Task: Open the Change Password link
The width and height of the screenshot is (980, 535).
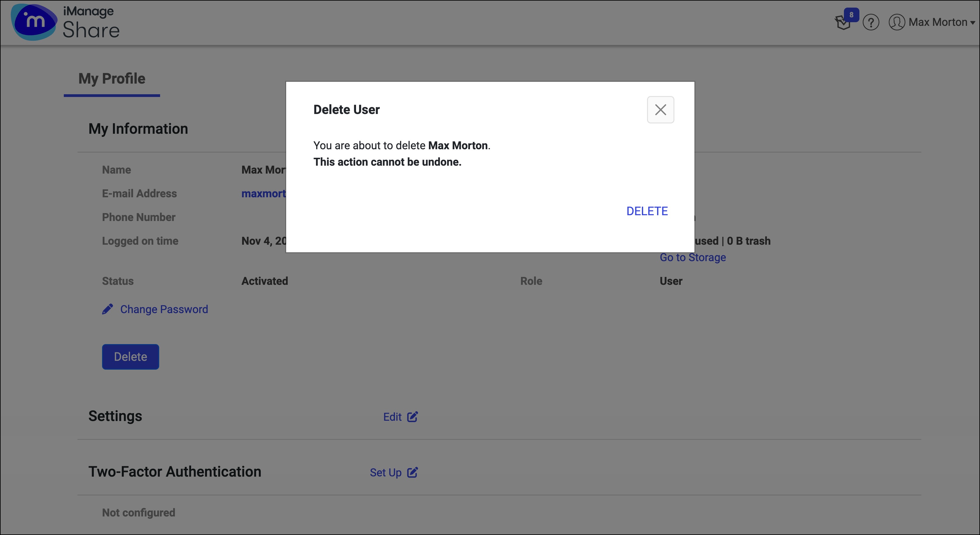Action: [x=164, y=309]
